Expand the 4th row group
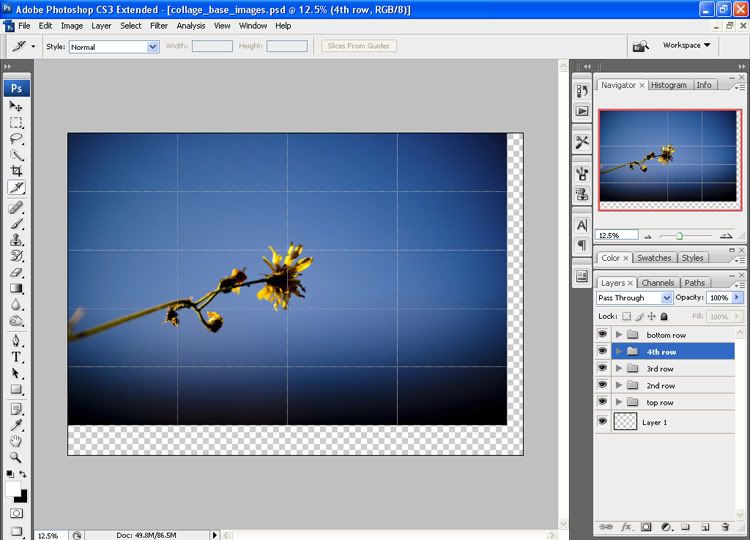 619,352
